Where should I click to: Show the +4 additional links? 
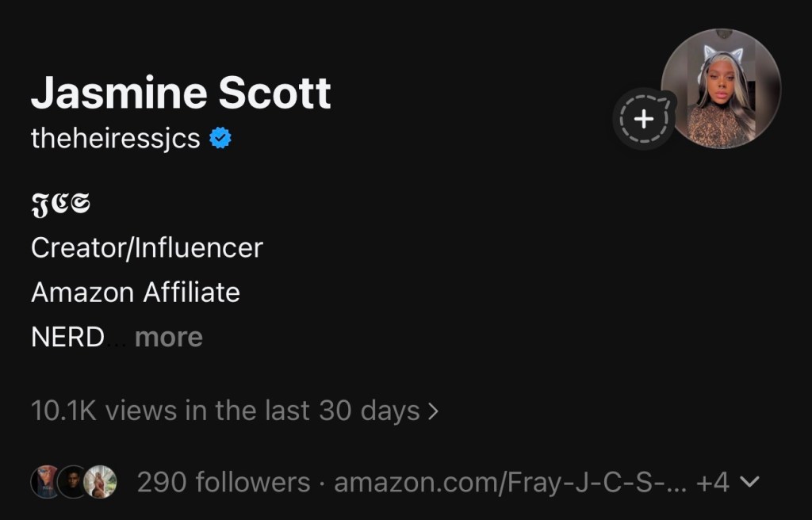click(x=712, y=481)
